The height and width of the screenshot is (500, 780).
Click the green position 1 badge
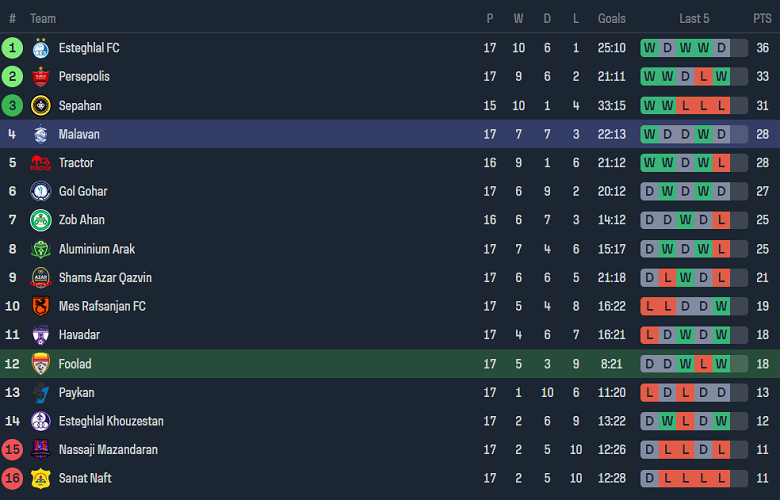pyautogui.click(x=12, y=48)
